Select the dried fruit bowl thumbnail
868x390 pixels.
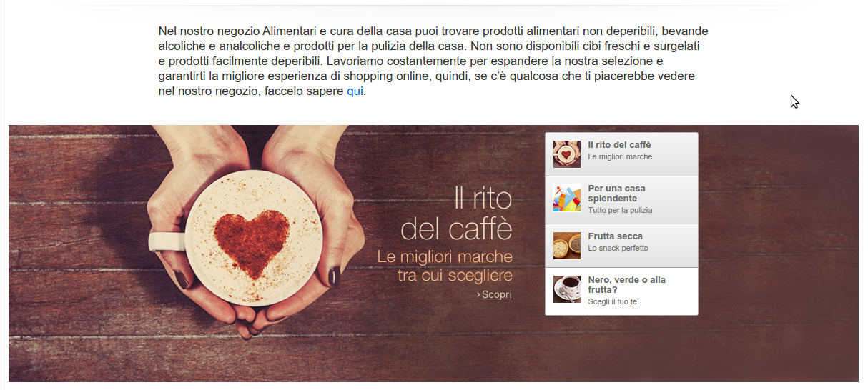pos(567,246)
